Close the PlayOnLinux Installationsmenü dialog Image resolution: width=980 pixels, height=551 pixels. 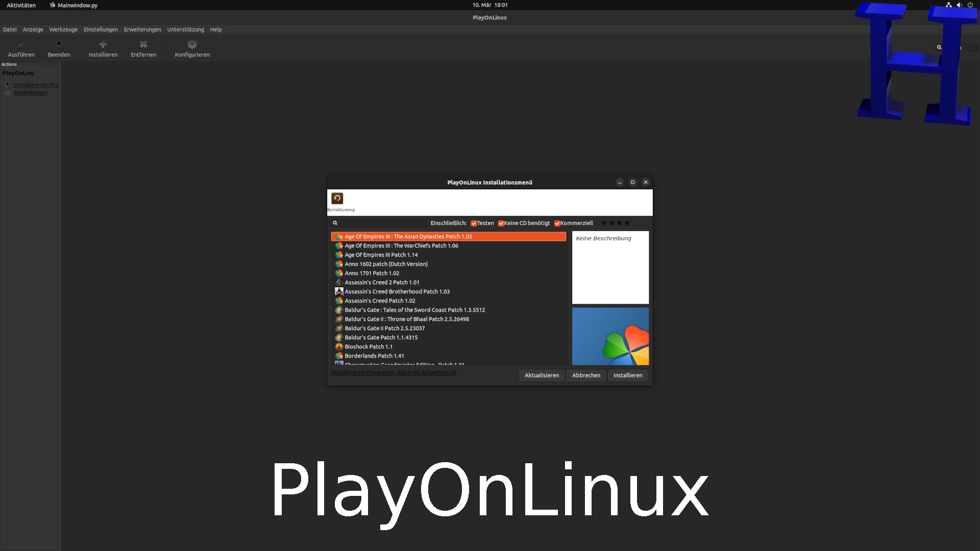point(646,182)
